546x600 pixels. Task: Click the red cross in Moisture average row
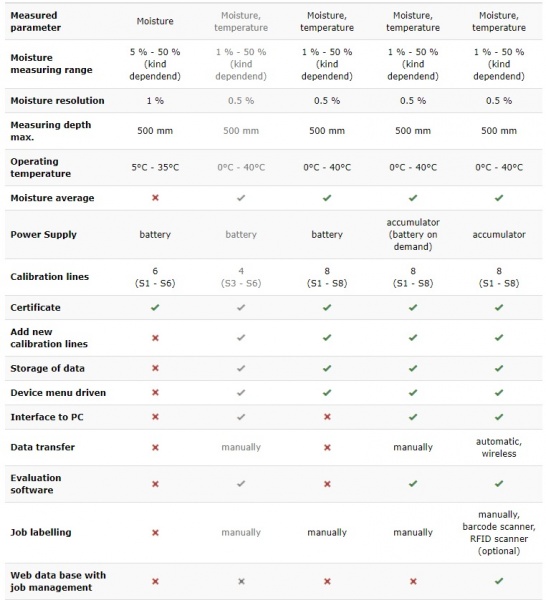155,198
